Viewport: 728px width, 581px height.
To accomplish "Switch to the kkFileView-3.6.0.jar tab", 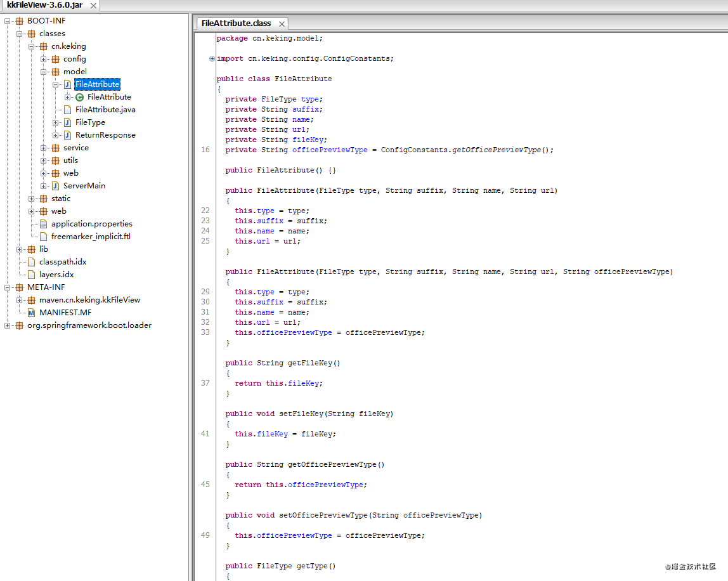I will coord(44,5).
